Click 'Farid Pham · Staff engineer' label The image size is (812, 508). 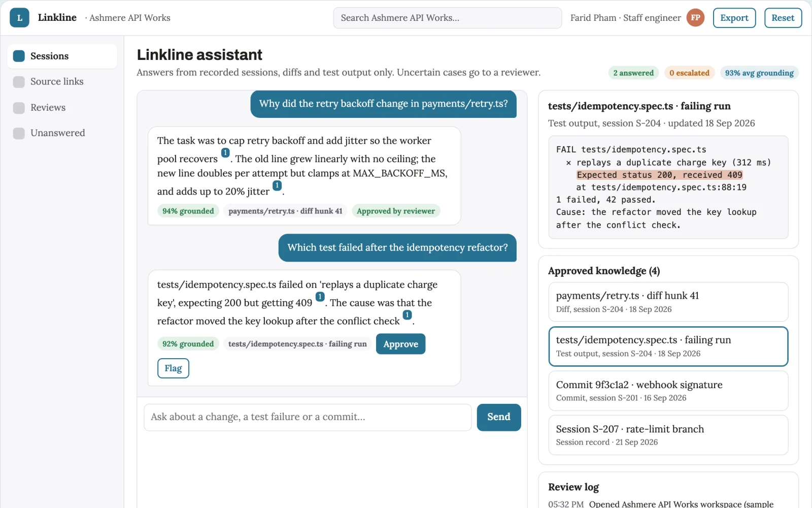coord(625,18)
